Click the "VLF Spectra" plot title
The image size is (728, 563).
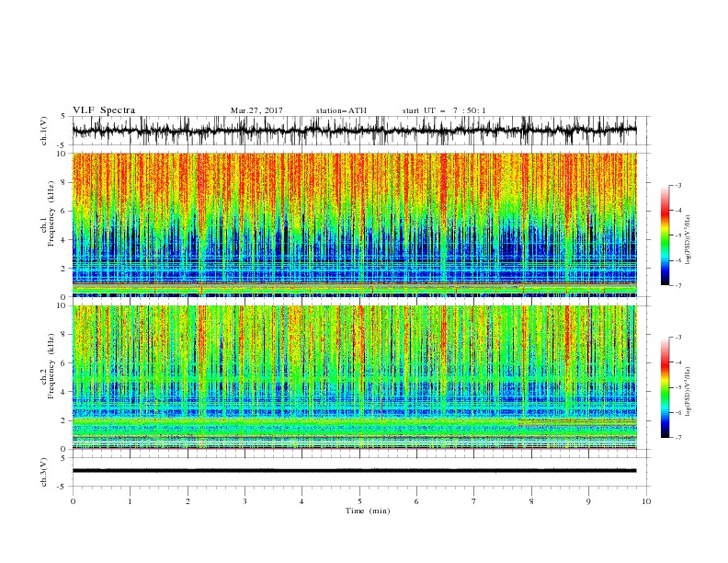coord(104,110)
